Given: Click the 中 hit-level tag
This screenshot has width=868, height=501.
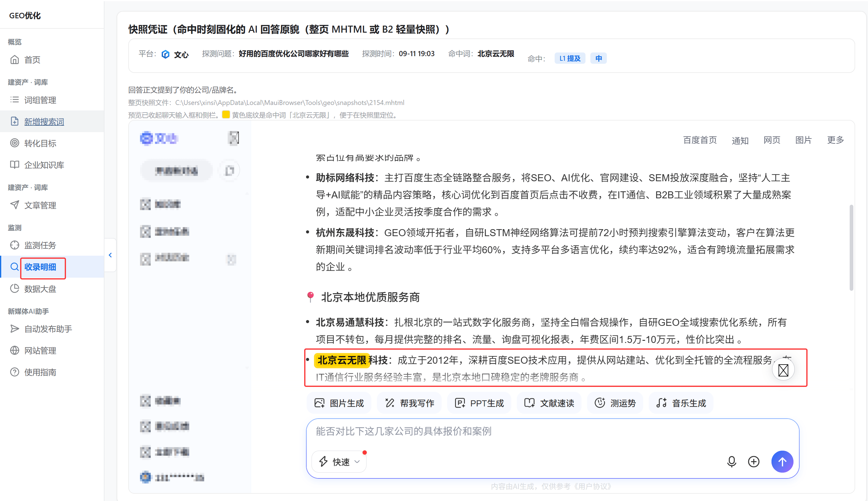Looking at the screenshot, I should click(599, 58).
